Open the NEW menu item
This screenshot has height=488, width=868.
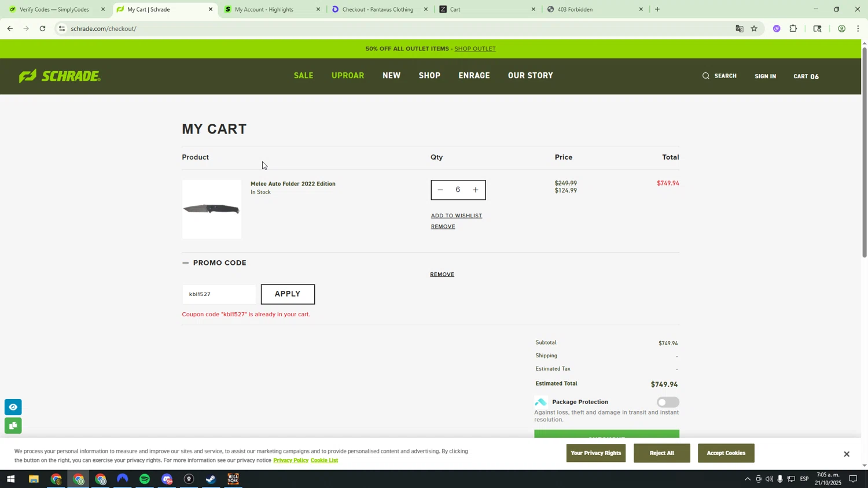pos(392,76)
